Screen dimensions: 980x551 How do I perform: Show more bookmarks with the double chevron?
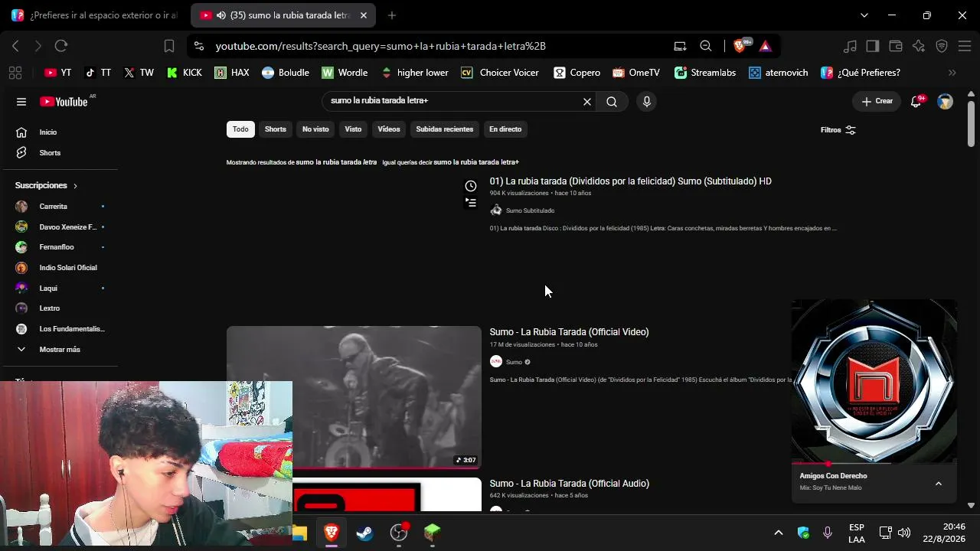[x=952, y=73]
